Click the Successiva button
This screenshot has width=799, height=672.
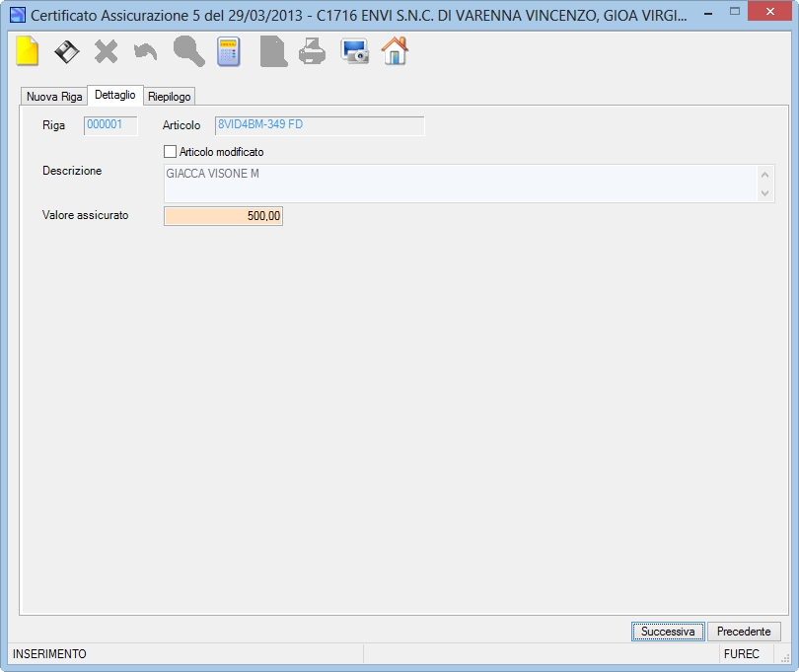[x=668, y=632]
